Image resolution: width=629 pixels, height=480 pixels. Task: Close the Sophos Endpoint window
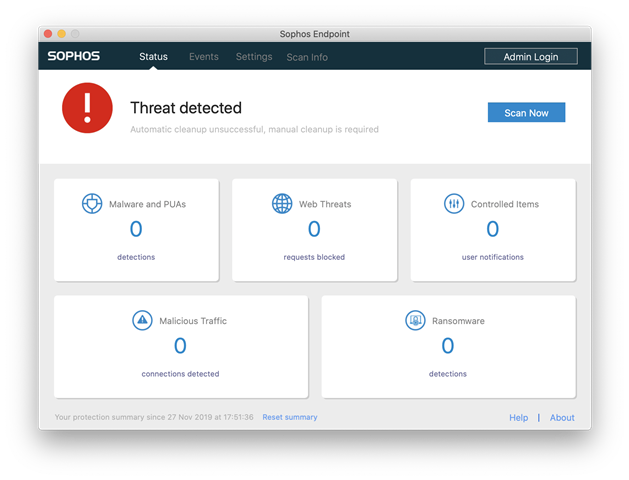tap(48, 34)
